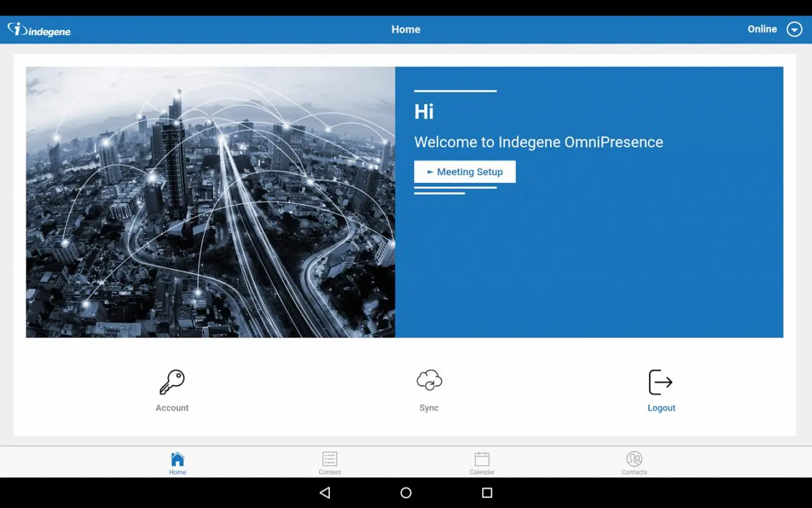The width and height of the screenshot is (812, 508).
Task: Click the Logout door-arrow icon
Action: [x=660, y=382]
